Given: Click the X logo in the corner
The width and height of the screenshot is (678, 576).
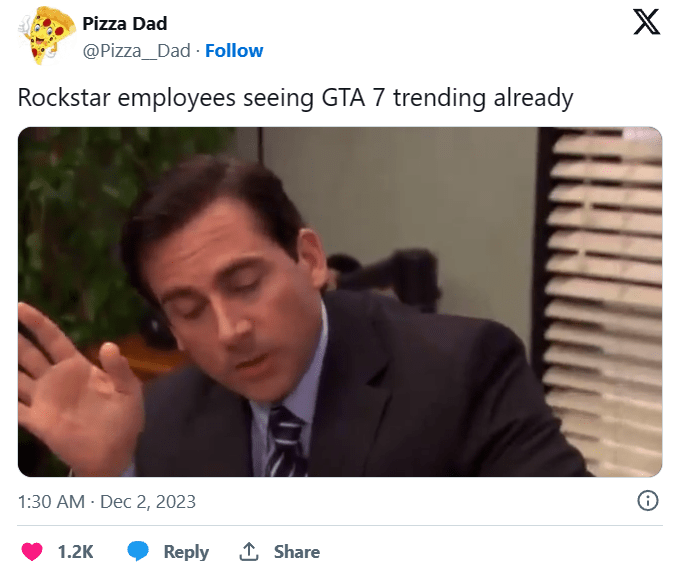Looking at the screenshot, I should (x=647, y=23).
